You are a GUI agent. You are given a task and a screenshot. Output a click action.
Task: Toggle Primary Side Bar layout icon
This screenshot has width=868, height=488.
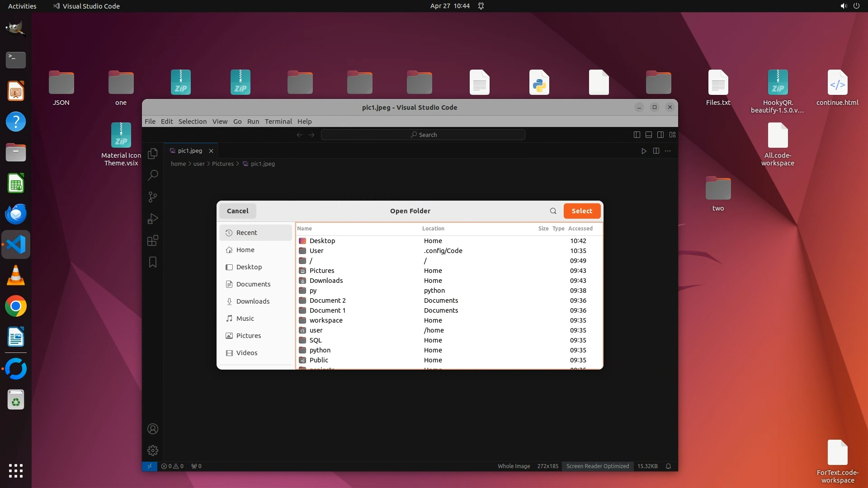pyautogui.click(x=637, y=135)
